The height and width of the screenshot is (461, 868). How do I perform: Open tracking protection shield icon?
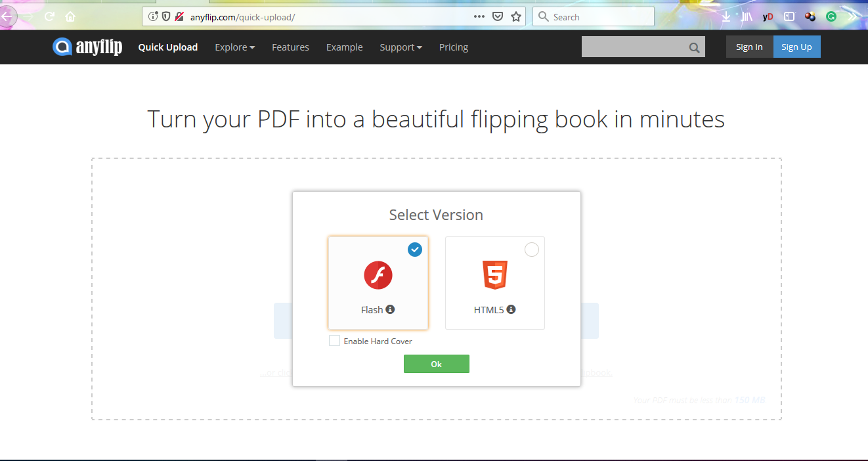click(166, 16)
